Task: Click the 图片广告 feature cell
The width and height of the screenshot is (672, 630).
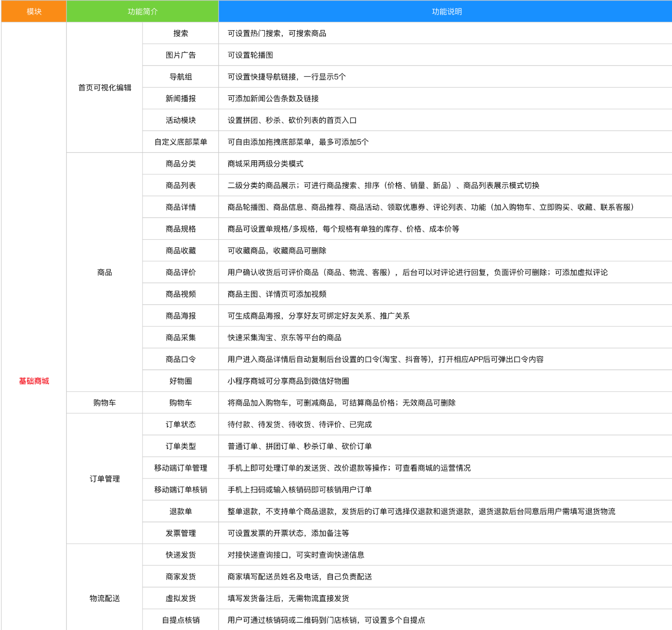Action: (181, 55)
